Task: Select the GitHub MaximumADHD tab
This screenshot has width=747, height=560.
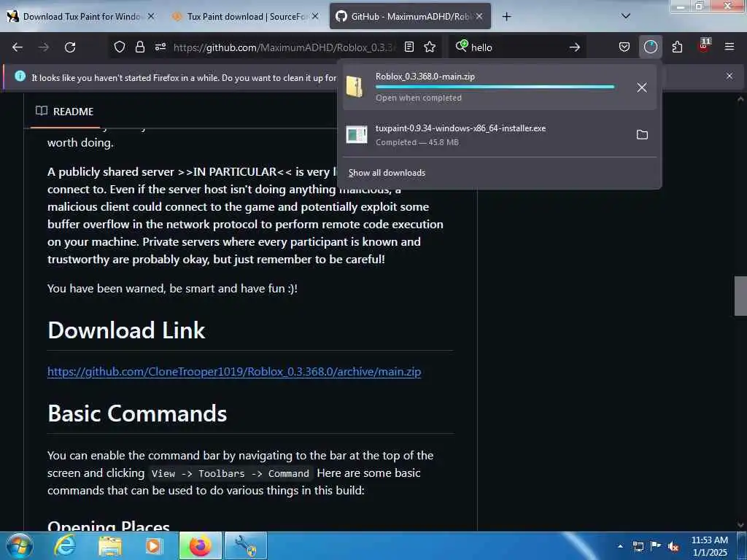Action: pos(410,17)
